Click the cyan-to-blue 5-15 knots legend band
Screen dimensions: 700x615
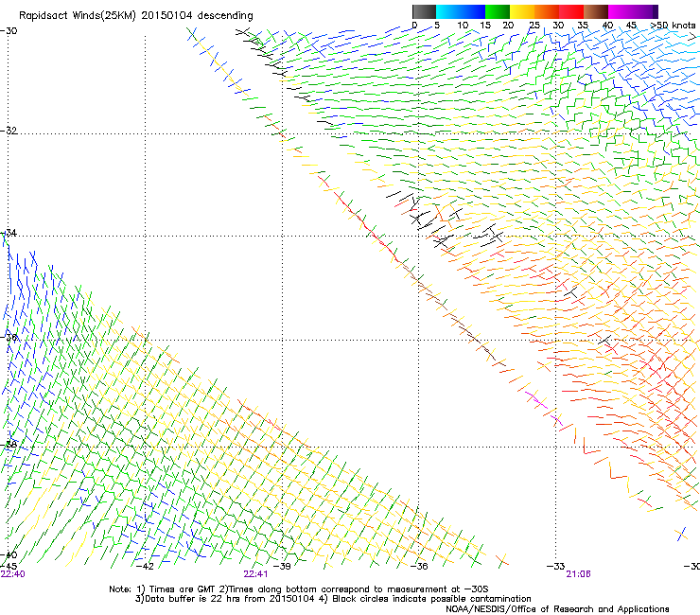(x=461, y=11)
